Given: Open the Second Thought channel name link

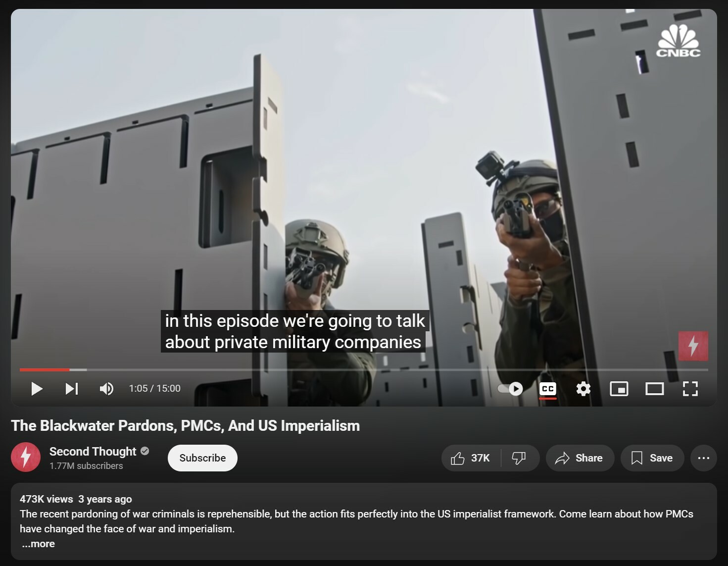Looking at the screenshot, I should point(93,452).
